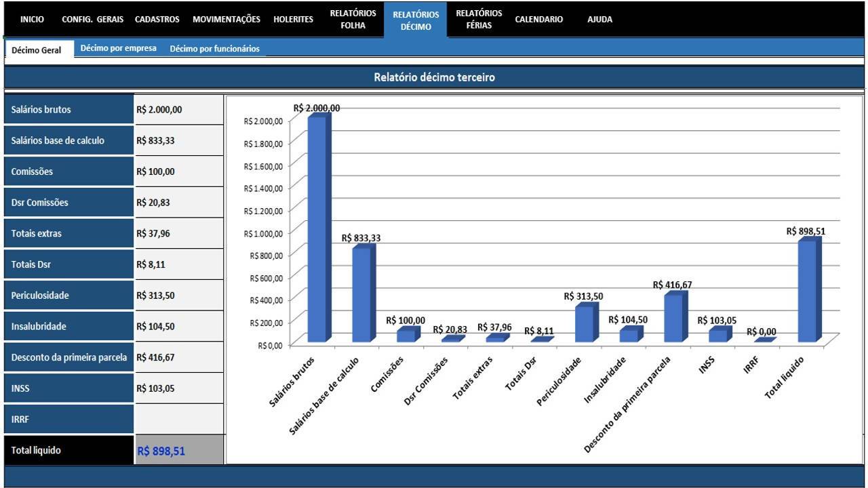This screenshot has height=488, width=868.
Task: Click the Desconto da primeira parcela label
Action: coord(68,357)
